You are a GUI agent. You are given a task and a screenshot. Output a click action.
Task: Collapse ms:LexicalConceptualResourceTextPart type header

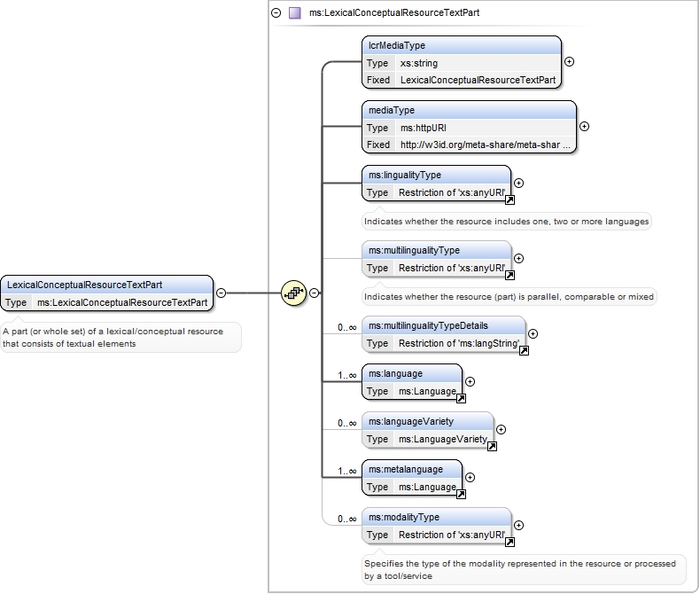pyautogui.click(x=276, y=13)
